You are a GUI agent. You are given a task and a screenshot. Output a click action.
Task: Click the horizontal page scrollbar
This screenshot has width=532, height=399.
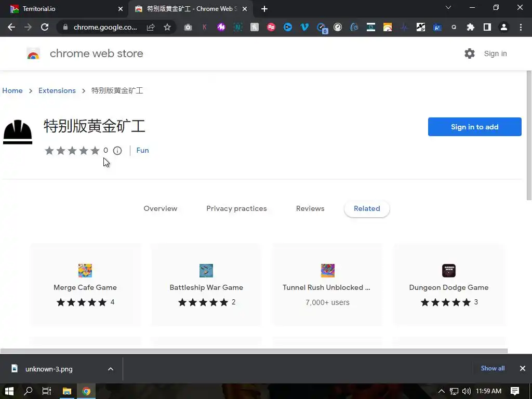tap(254, 351)
